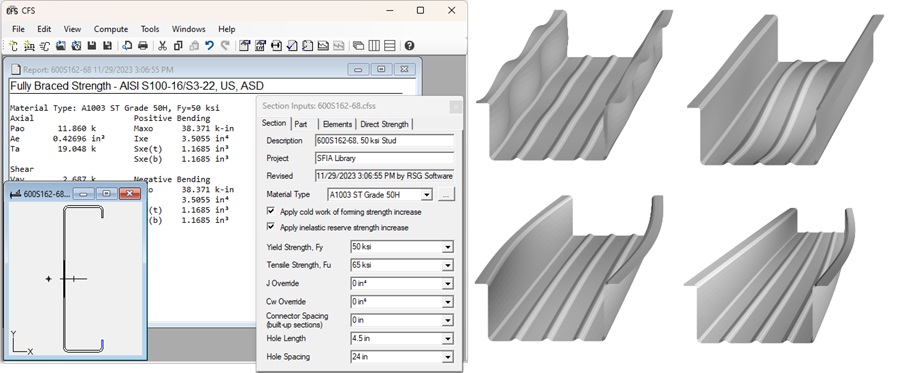Click the Copy toolbar icon
This screenshot has height=373, width=900.
[178, 46]
